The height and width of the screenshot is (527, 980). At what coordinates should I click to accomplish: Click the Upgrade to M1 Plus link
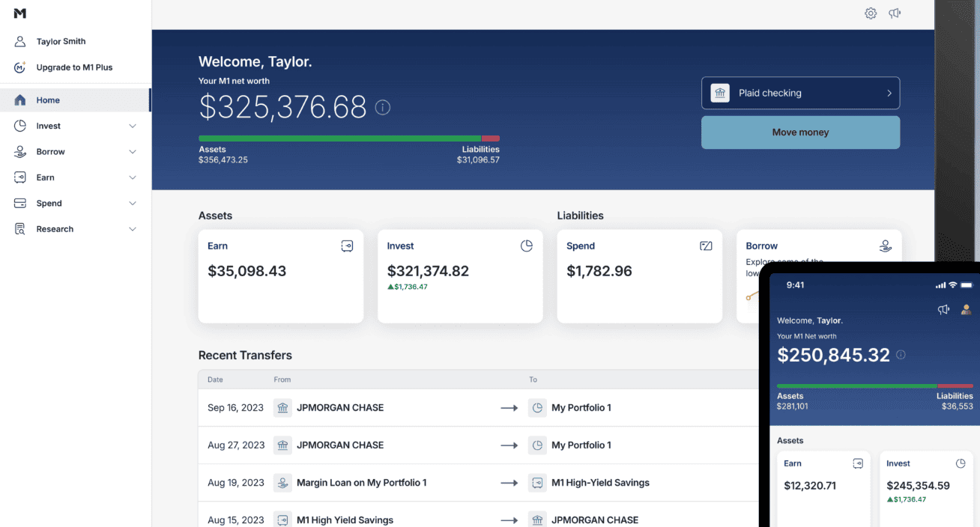[75, 67]
